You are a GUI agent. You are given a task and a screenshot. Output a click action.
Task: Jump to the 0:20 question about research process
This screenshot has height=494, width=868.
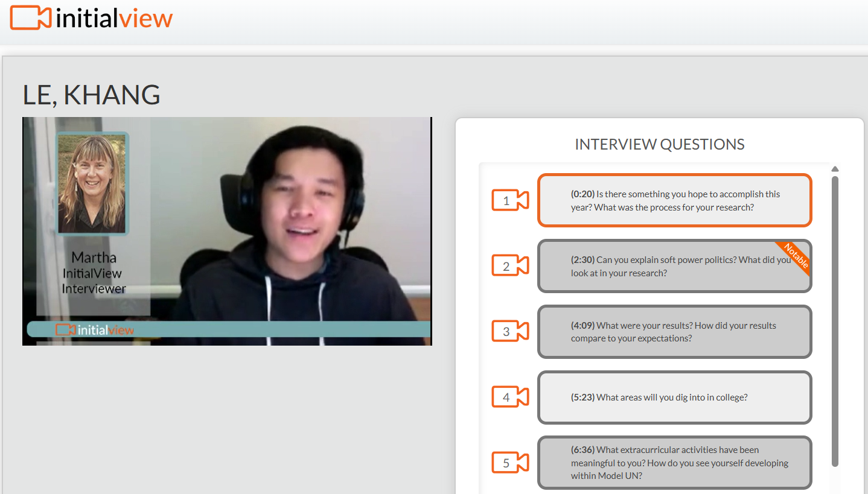click(x=674, y=201)
